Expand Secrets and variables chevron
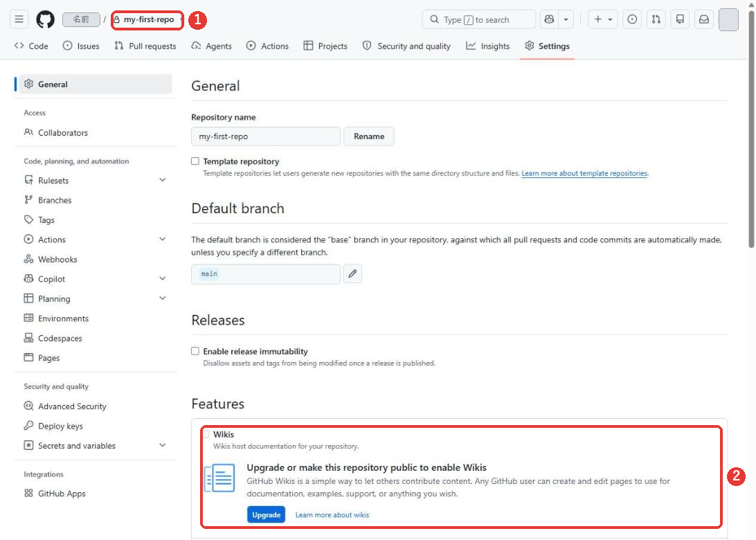The height and width of the screenshot is (540, 756). (163, 446)
